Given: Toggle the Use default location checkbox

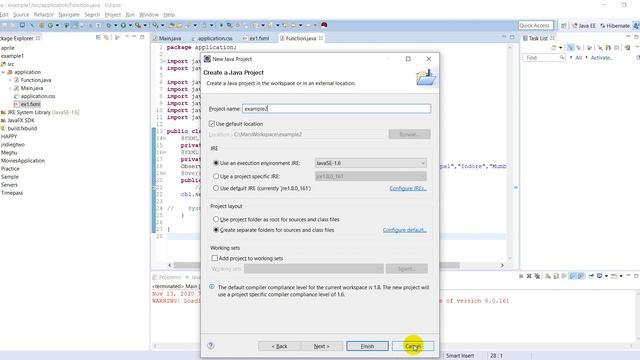Looking at the screenshot, I should (x=212, y=124).
